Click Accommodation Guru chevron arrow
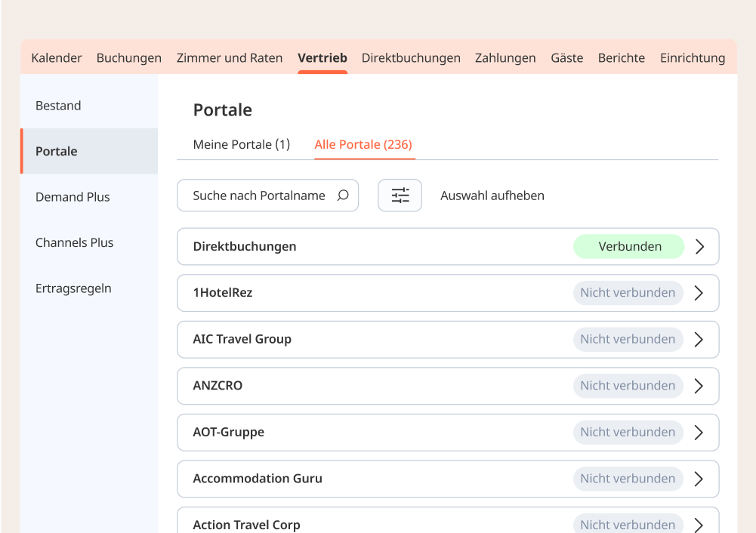The image size is (756, 533). (x=699, y=479)
